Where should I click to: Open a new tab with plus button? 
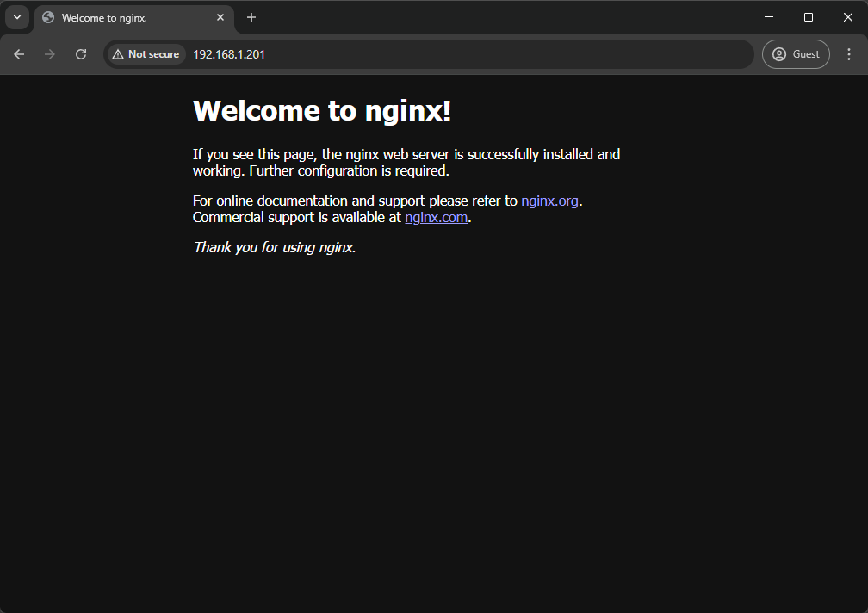[x=251, y=18]
